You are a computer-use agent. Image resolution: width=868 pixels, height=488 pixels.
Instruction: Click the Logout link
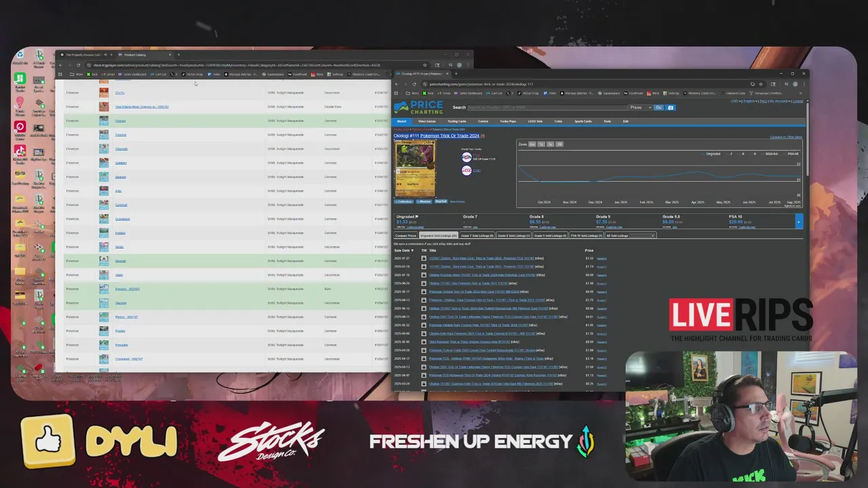[x=797, y=101]
